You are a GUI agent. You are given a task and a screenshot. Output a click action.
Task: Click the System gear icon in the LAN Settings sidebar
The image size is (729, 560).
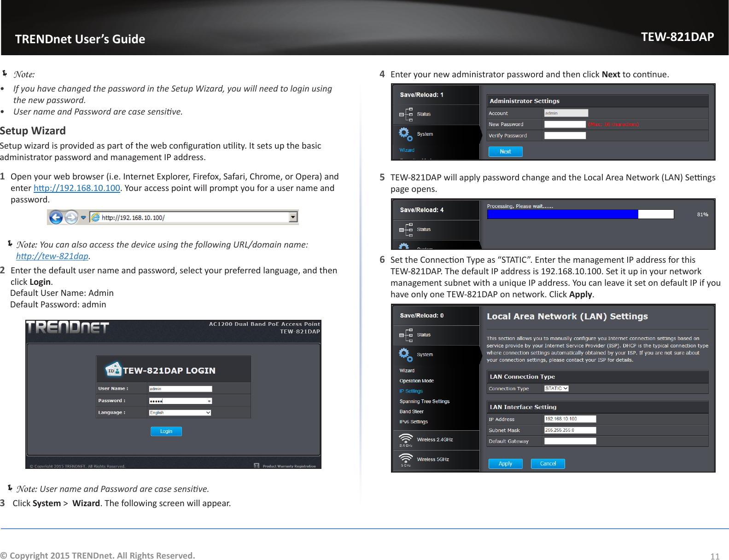coord(406,354)
